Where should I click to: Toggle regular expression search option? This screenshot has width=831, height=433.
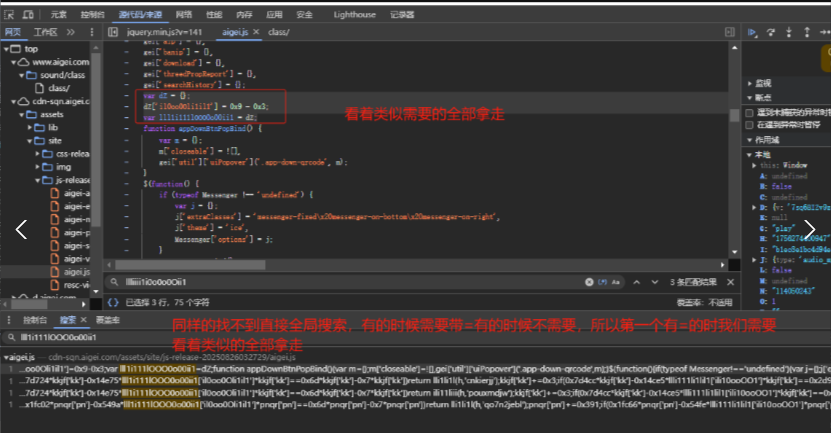(603, 282)
